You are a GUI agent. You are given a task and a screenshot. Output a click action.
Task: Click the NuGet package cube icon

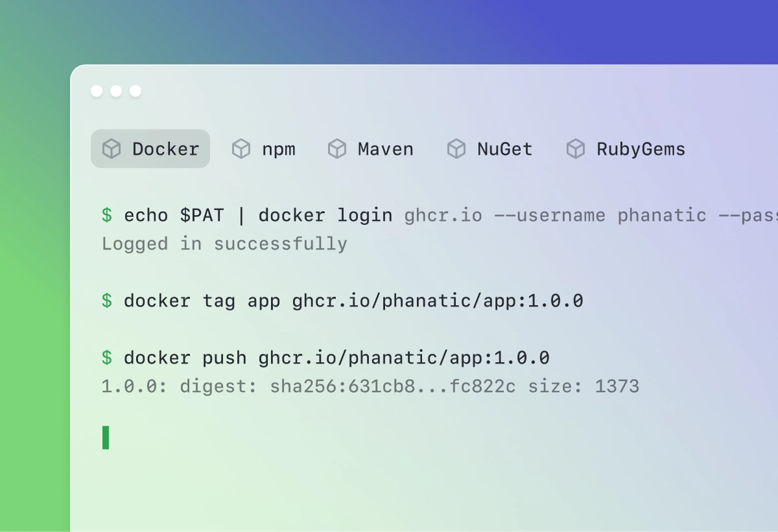[x=456, y=149]
